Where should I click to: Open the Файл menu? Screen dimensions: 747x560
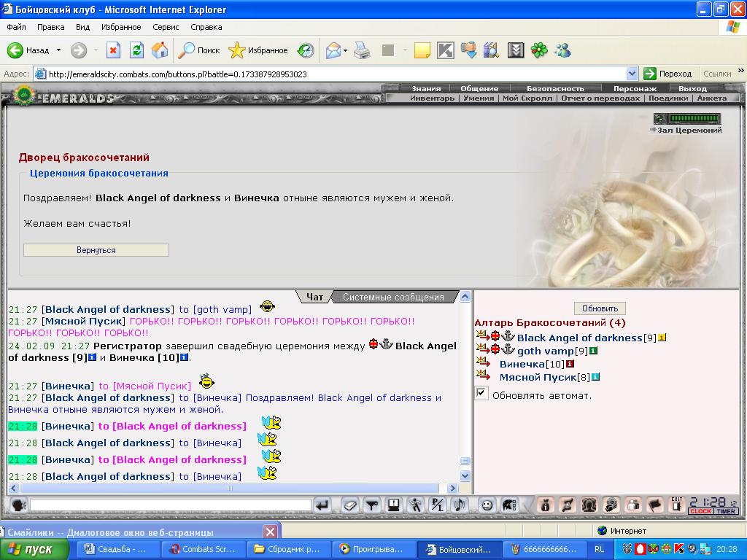(16, 27)
